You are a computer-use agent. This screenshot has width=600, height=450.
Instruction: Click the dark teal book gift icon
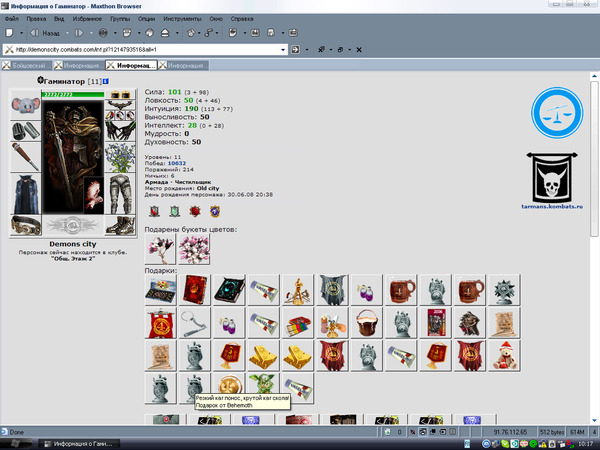229,290
